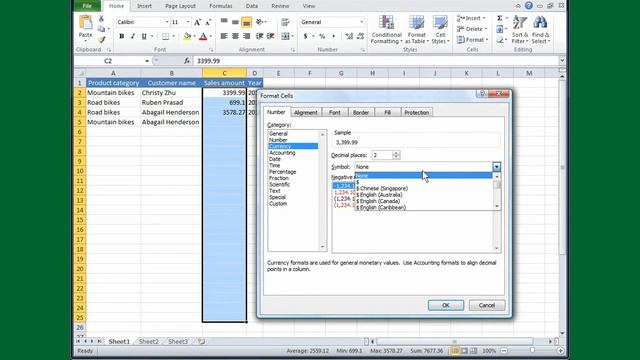
Task: Click the Format Painter brush icon
Action: click(101, 40)
